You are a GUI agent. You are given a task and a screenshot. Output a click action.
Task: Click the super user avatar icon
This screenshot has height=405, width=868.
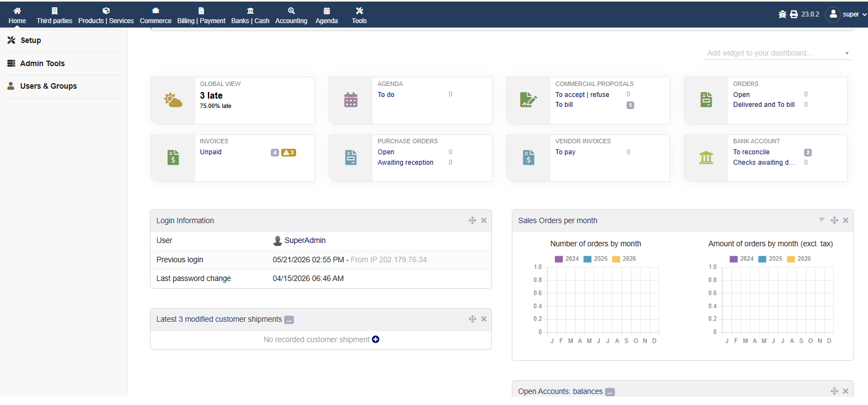pyautogui.click(x=833, y=14)
